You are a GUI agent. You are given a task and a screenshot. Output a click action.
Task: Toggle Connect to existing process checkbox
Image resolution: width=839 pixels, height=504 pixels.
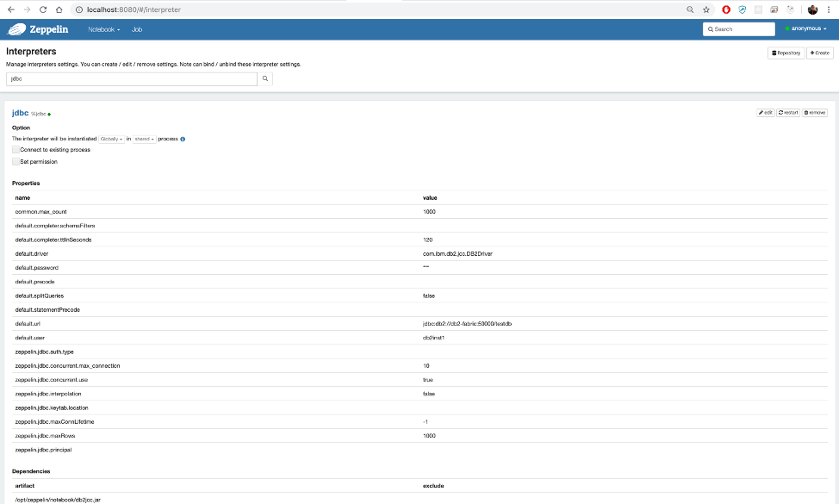point(16,150)
